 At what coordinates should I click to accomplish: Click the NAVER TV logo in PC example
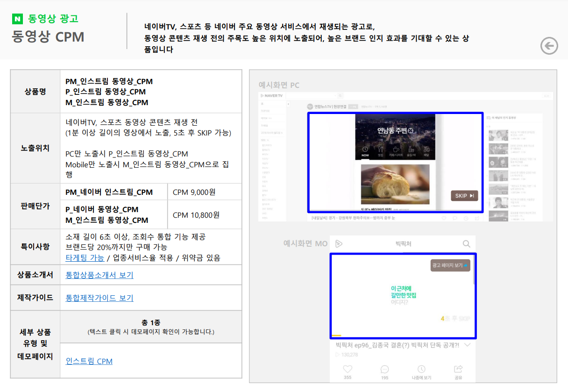272,96
